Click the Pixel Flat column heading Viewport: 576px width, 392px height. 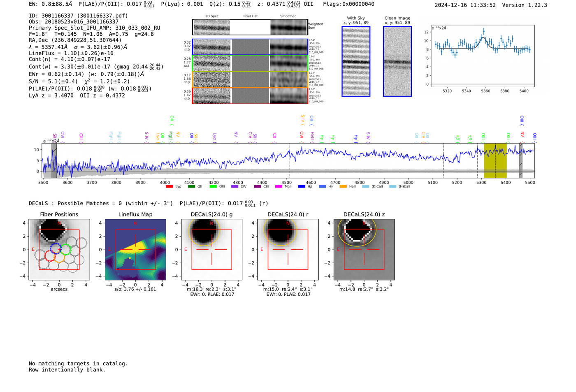(x=250, y=16)
